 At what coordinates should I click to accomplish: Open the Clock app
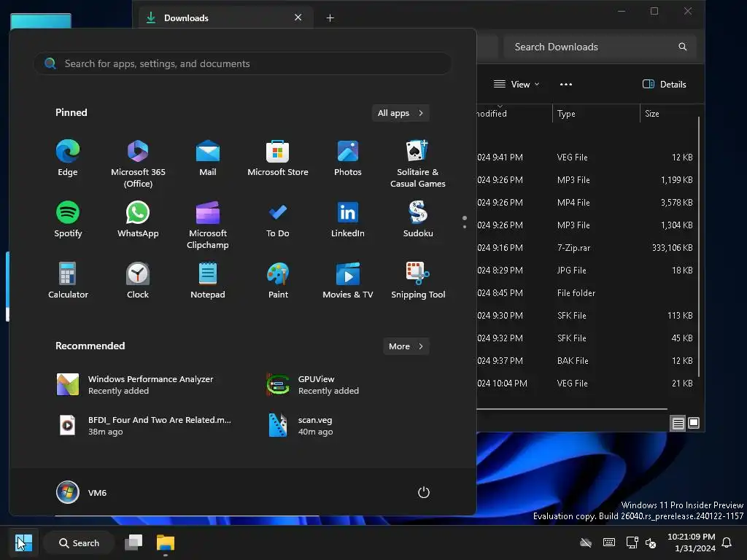138,281
